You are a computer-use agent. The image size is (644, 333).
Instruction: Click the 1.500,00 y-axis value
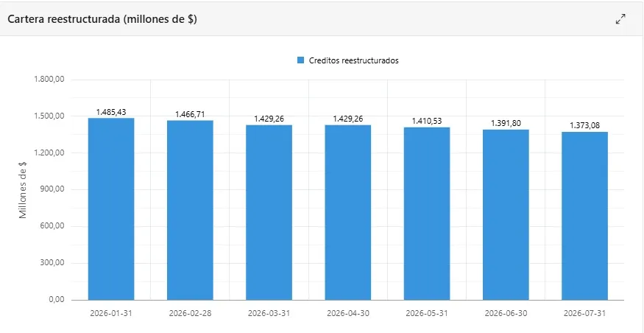50,116
